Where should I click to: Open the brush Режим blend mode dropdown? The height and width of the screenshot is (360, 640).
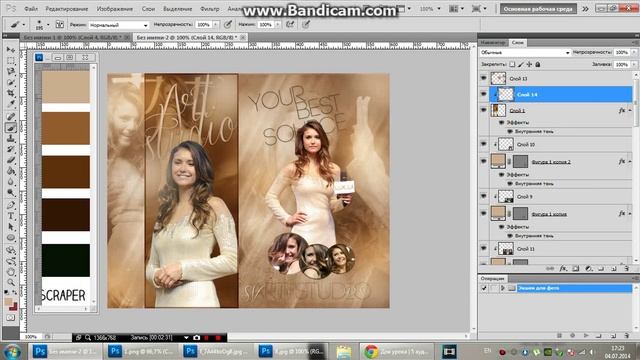[118, 25]
